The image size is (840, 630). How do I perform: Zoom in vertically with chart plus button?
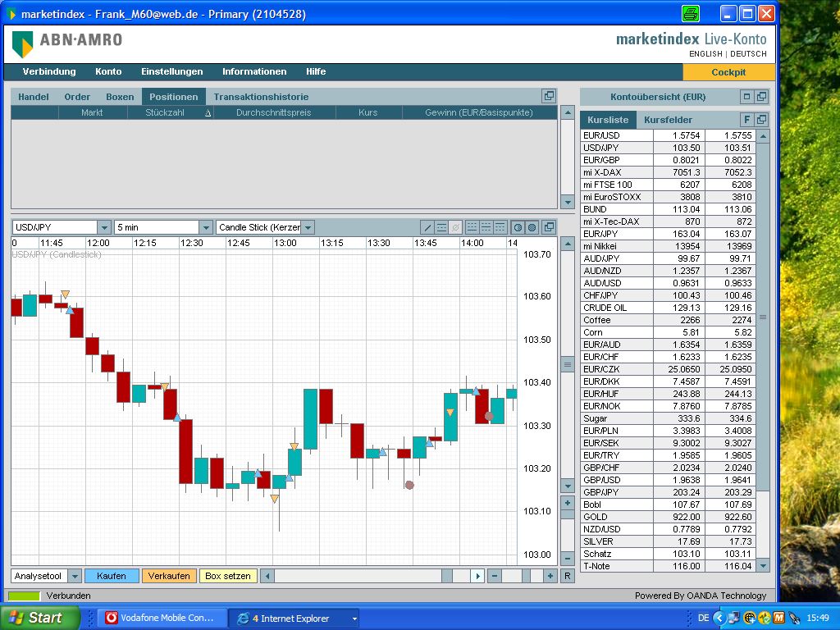click(567, 503)
